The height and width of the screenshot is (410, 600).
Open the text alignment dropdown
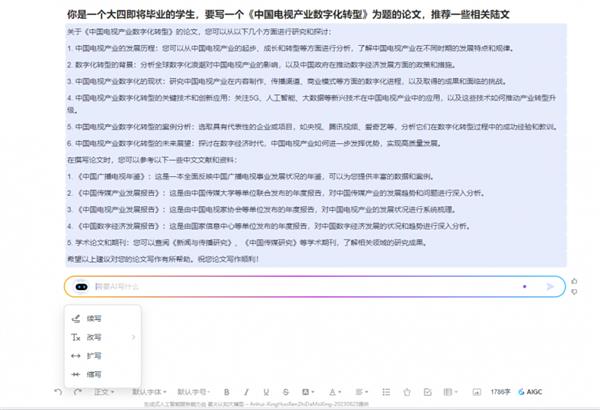pyautogui.click(x=362, y=392)
